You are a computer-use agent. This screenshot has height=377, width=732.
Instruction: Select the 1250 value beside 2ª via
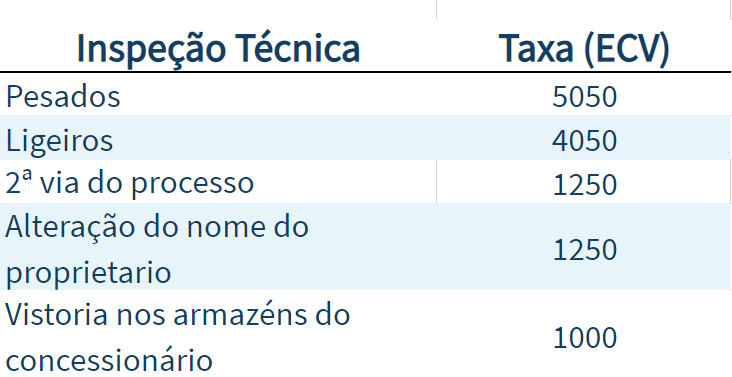(584, 185)
